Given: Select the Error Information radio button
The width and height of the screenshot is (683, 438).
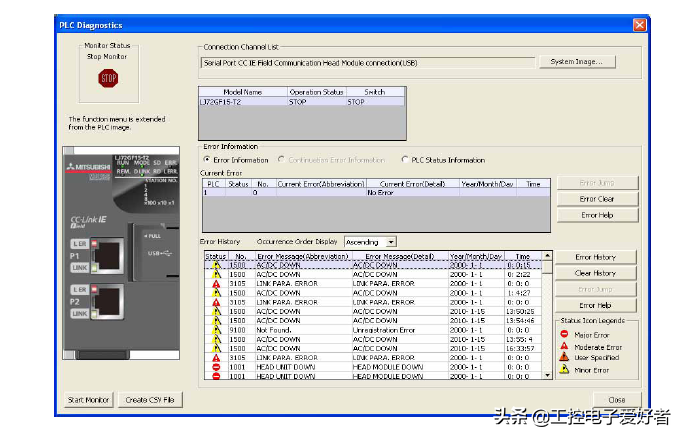Looking at the screenshot, I should point(207,160).
